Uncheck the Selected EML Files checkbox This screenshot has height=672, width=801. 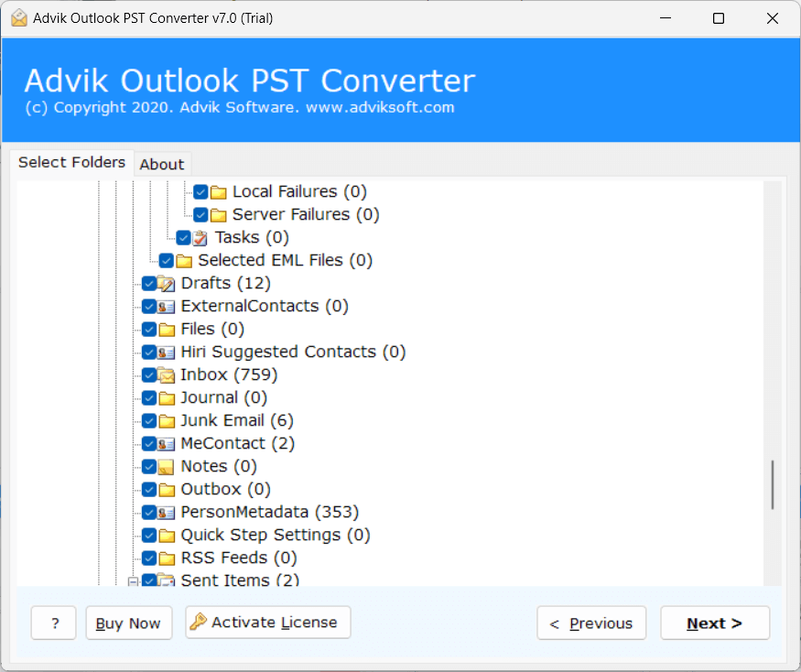point(166,261)
